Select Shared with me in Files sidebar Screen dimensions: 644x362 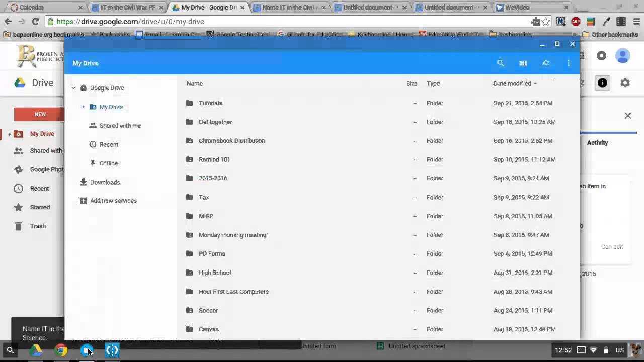(x=120, y=126)
